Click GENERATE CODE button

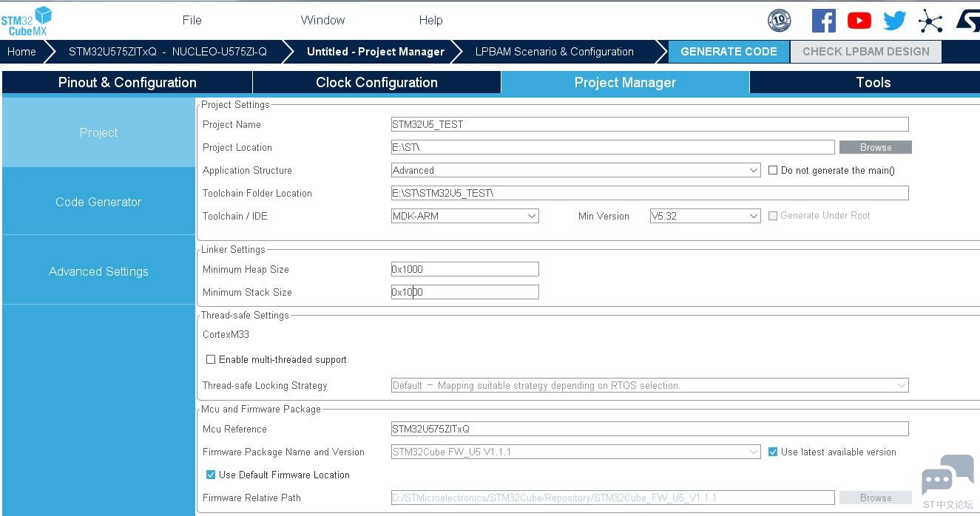[x=729, y=52]
